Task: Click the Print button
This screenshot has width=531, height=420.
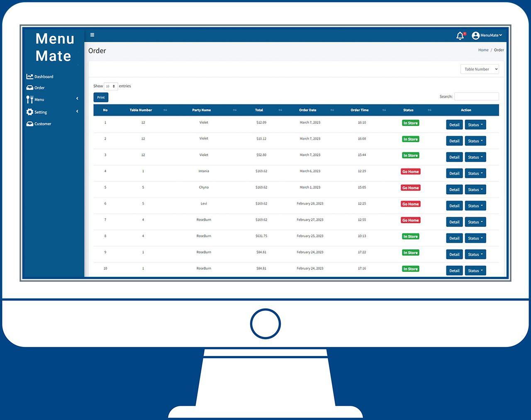Action: pyautogui.click(x=101, y=98)
